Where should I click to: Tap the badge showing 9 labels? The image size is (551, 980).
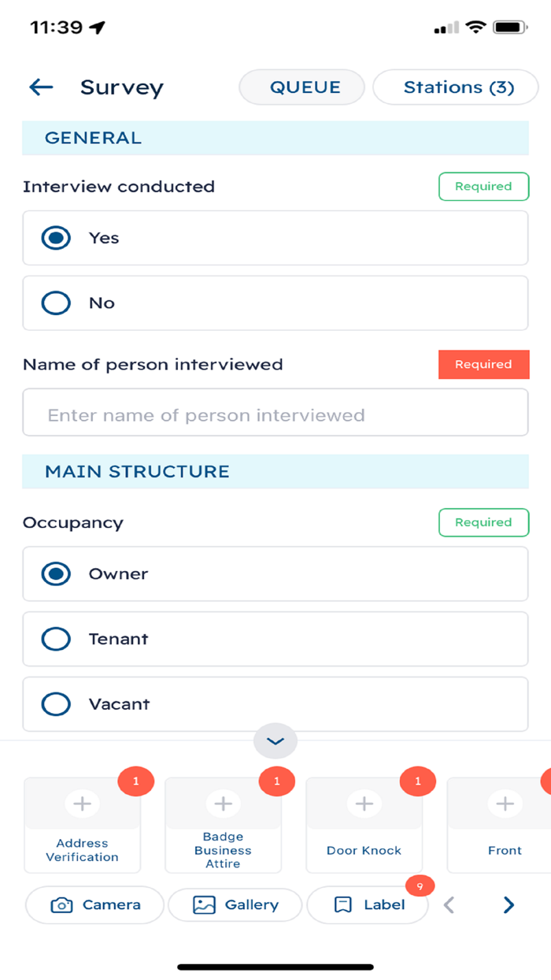(420, 886)
